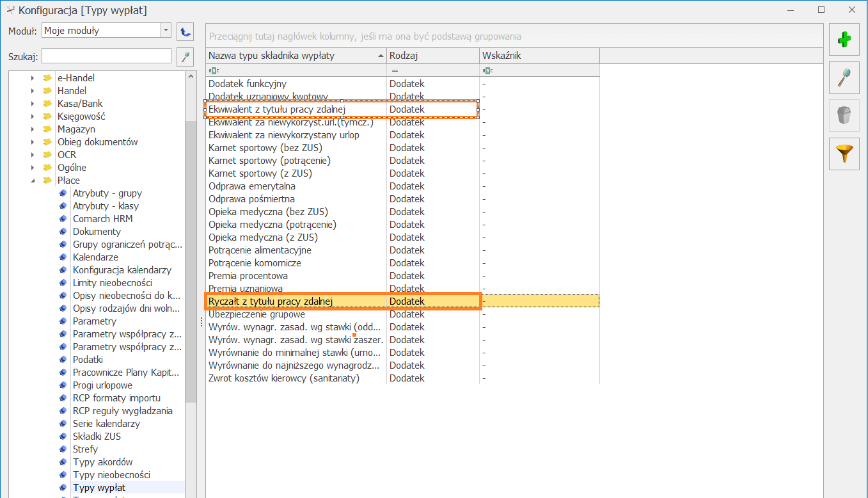Select row Ekwiwalent za niewykorzystany urlop

(402, 135)
